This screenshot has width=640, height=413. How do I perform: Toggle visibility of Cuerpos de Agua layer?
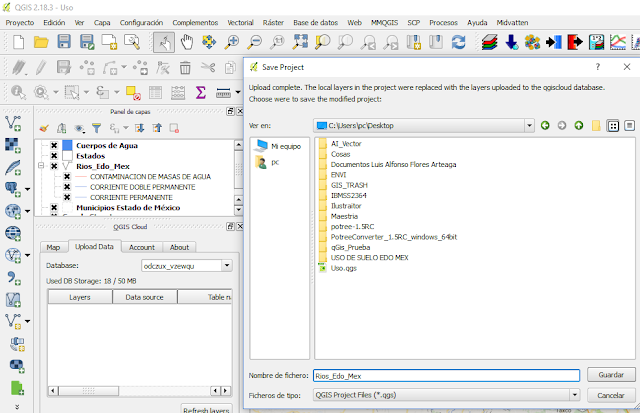coord(54,145)
